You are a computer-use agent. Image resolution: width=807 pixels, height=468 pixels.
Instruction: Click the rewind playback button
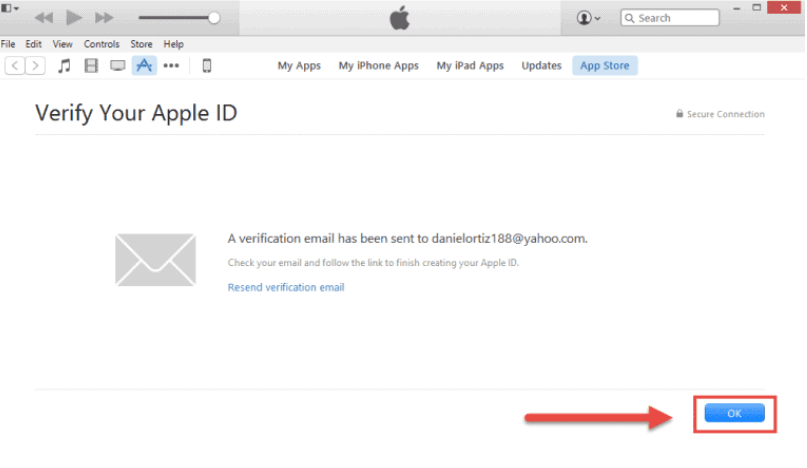point(44,18)
